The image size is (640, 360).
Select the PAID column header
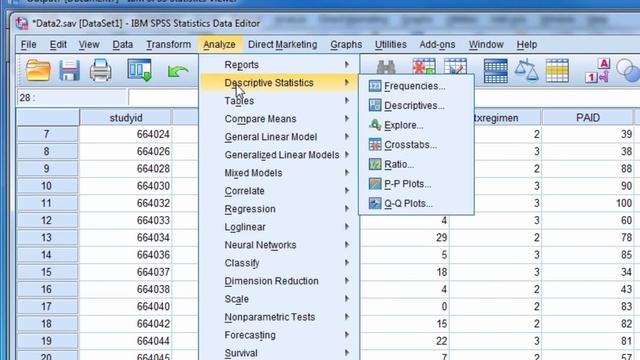(588, 118)
